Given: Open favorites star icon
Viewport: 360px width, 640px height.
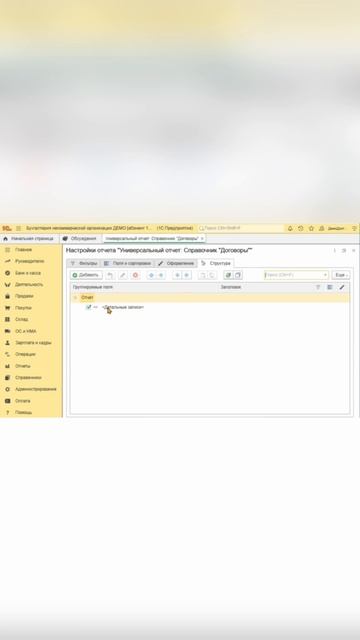Looking at the screenshot, I should pos(311,229).
